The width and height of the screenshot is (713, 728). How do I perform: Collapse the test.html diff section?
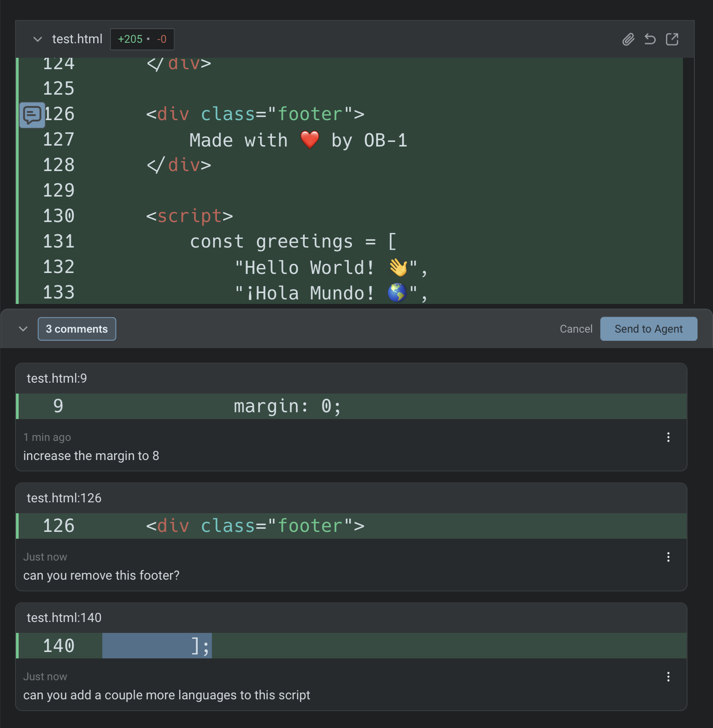[38, 40]
